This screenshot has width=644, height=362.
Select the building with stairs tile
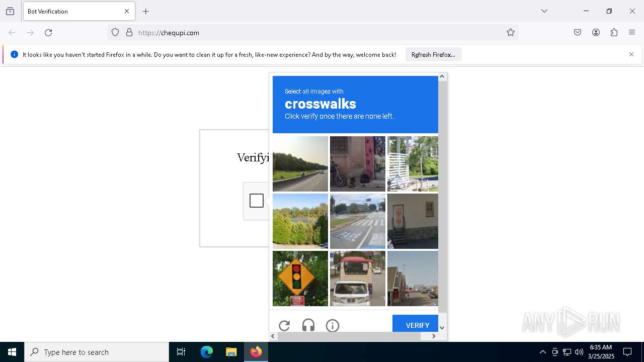tap(413, 221)
